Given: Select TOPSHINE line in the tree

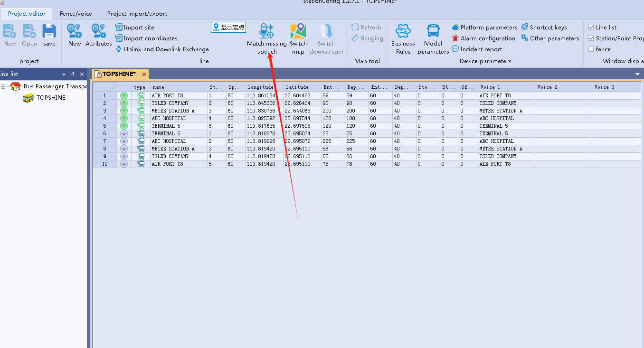Looking at the screenshot, I should point(51,98).
